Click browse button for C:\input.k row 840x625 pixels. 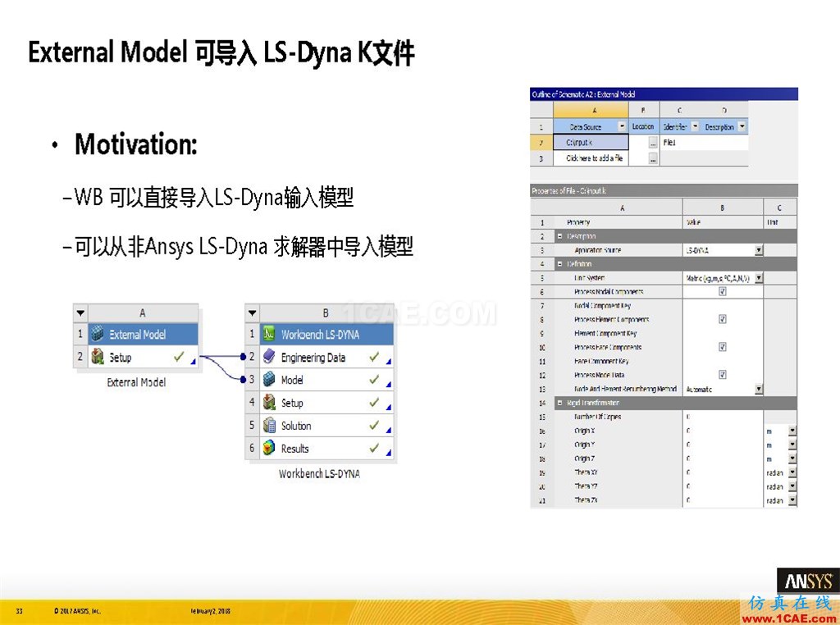click(652, 143)
